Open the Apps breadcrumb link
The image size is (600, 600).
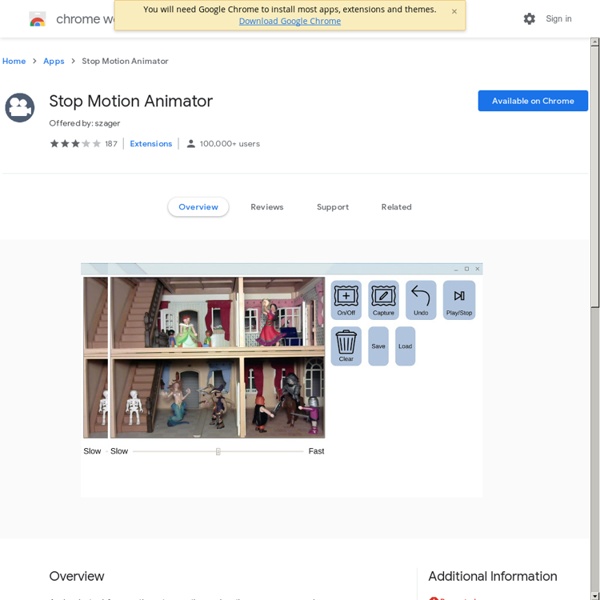[x=54, y=61]
